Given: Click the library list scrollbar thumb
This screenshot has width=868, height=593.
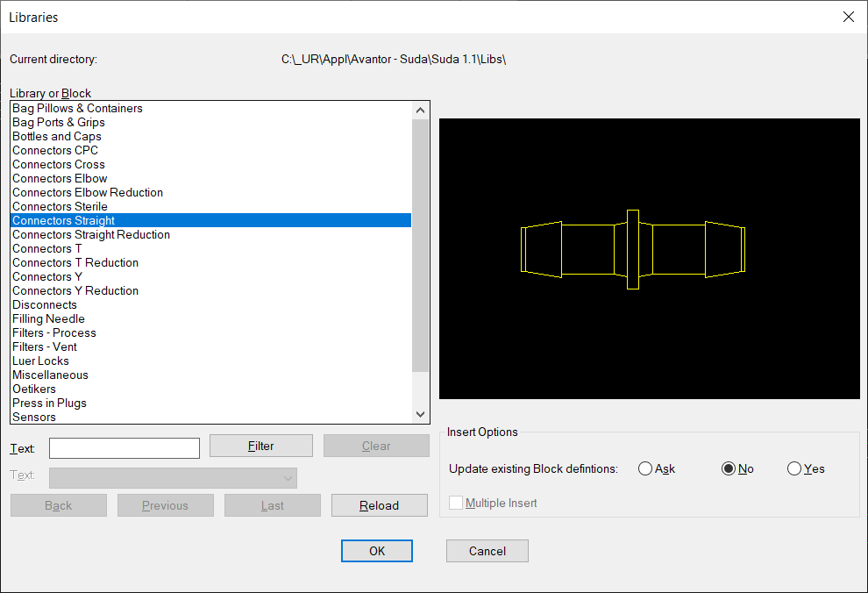Looking at the screenshot, I should click(420, 246).
